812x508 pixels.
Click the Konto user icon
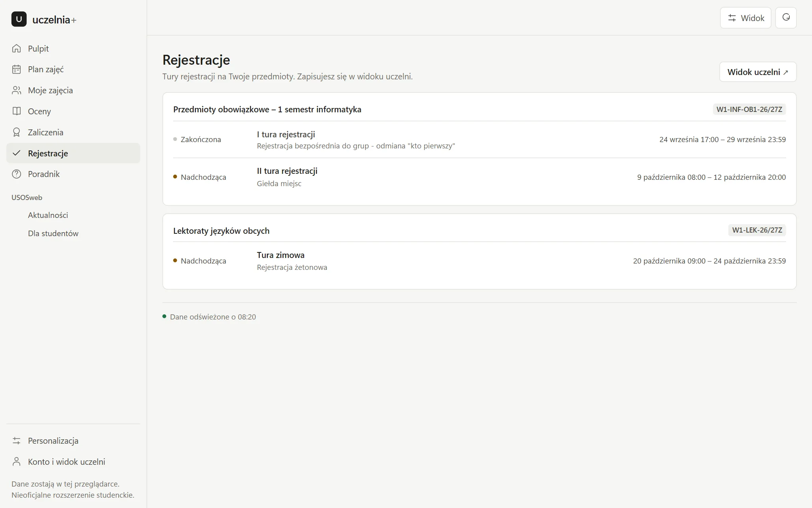[16, 462]
